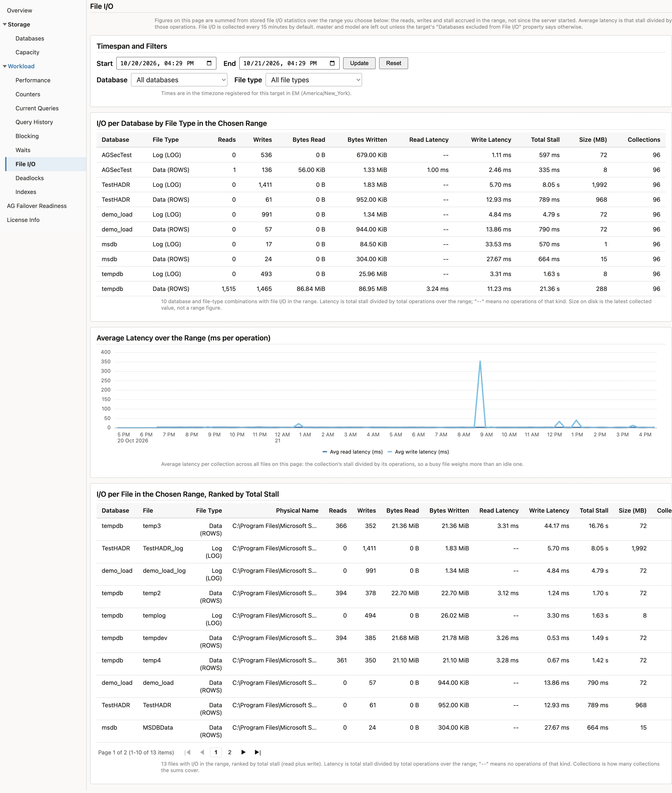Image resolution: width=672 pixels, height=793 pixels.
Task: Jump to last page of file table
Action: (x=258, y=752)
